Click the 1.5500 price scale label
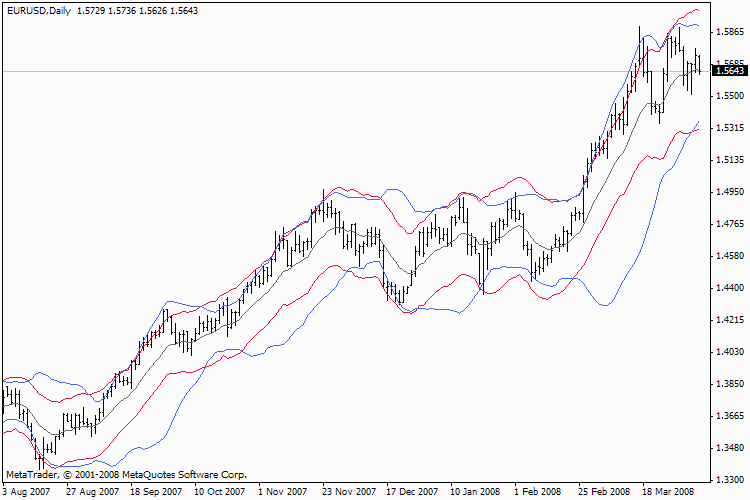Image resolution: width=750 pixels, height=500 pixels. coord(730,96)
